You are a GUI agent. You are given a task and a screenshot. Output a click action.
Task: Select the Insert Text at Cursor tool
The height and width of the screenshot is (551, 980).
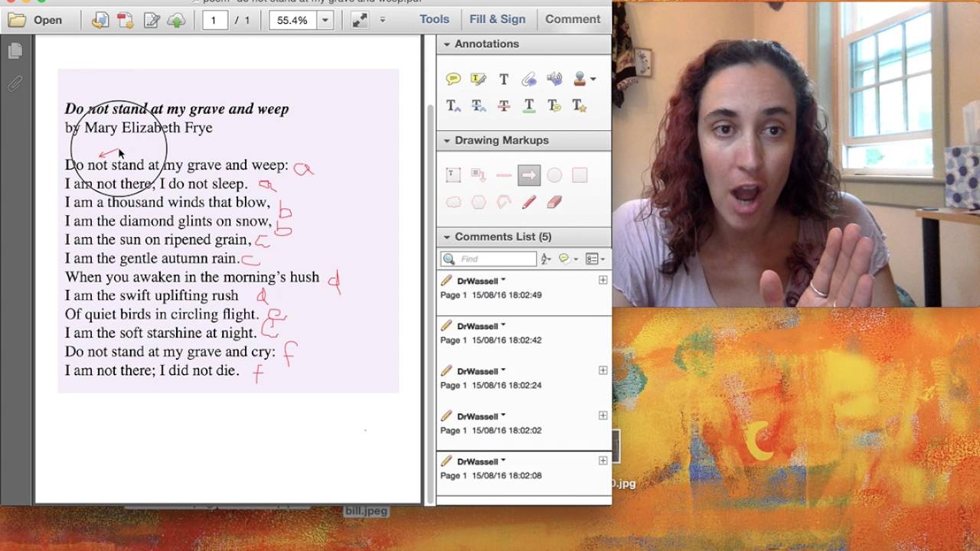click(453, 106)
